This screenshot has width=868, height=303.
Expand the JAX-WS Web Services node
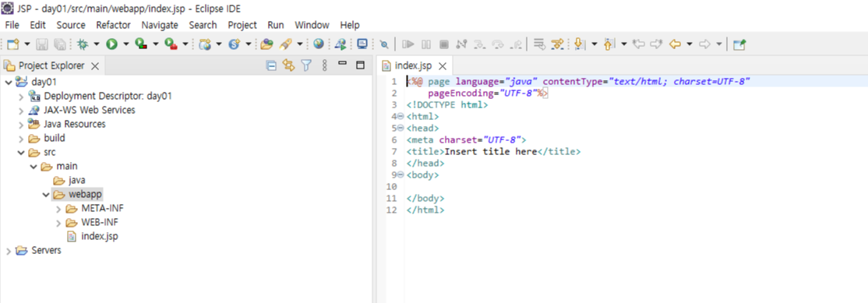(x=21, y=110)
